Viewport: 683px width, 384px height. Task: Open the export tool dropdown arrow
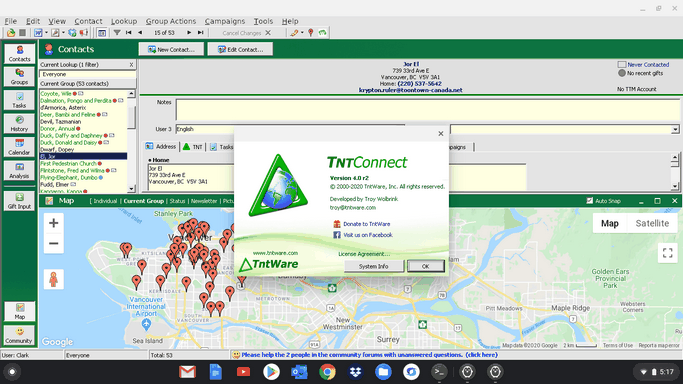click(x=63, y=33)
